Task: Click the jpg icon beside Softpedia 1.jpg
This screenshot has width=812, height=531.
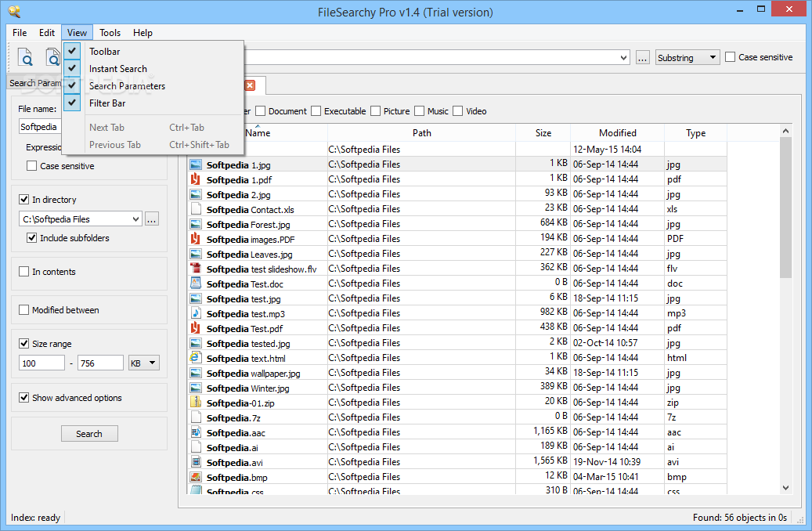Action: point(196,164)
